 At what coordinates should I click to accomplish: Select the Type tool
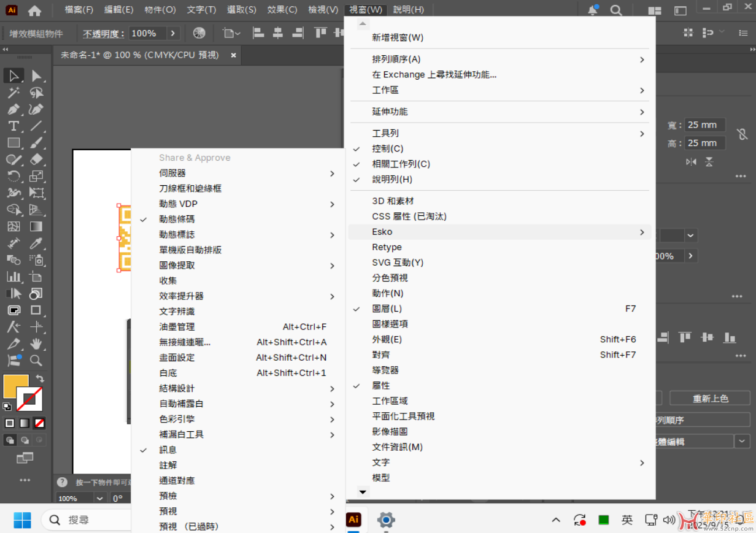click(13, 126)
